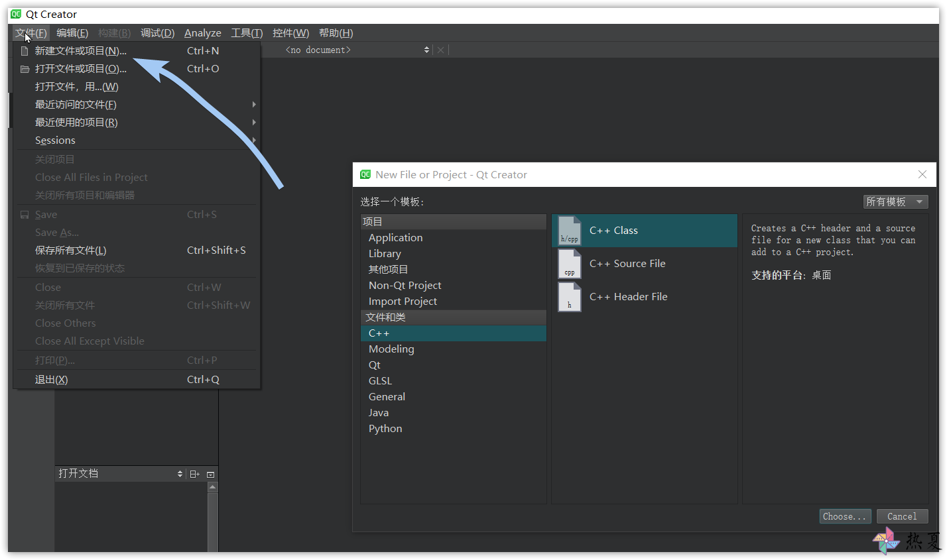
Task: Select the Library project category
Action: [x=454, y=254]
